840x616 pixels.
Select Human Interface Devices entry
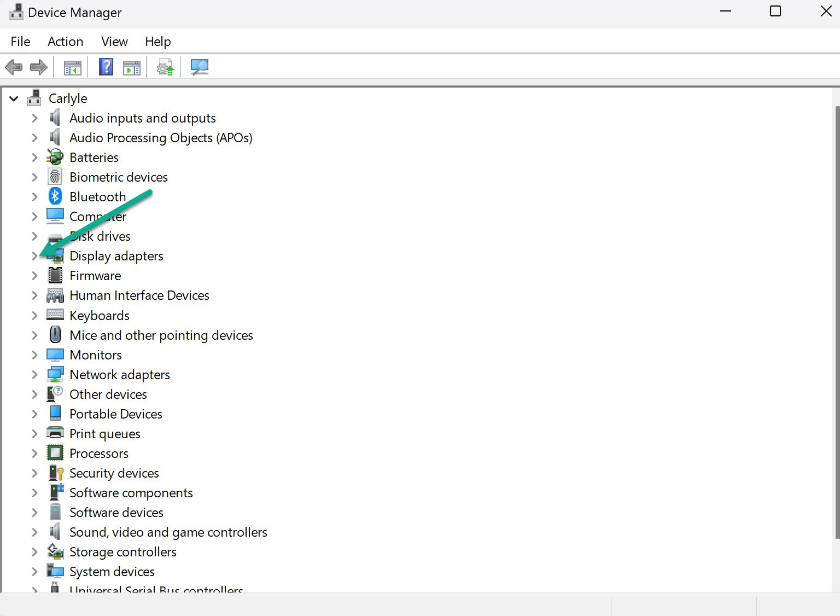click(x=139, y=295)
